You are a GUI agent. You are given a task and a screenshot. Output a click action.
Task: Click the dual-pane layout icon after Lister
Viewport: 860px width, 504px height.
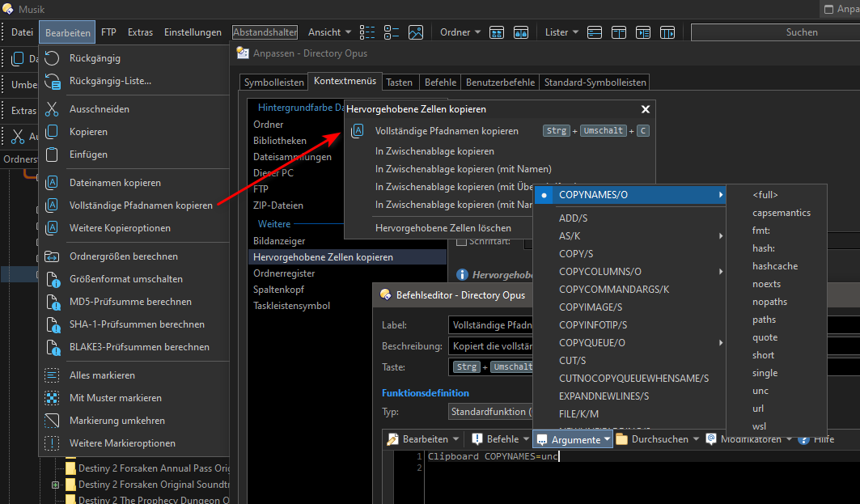pos(619,32)
